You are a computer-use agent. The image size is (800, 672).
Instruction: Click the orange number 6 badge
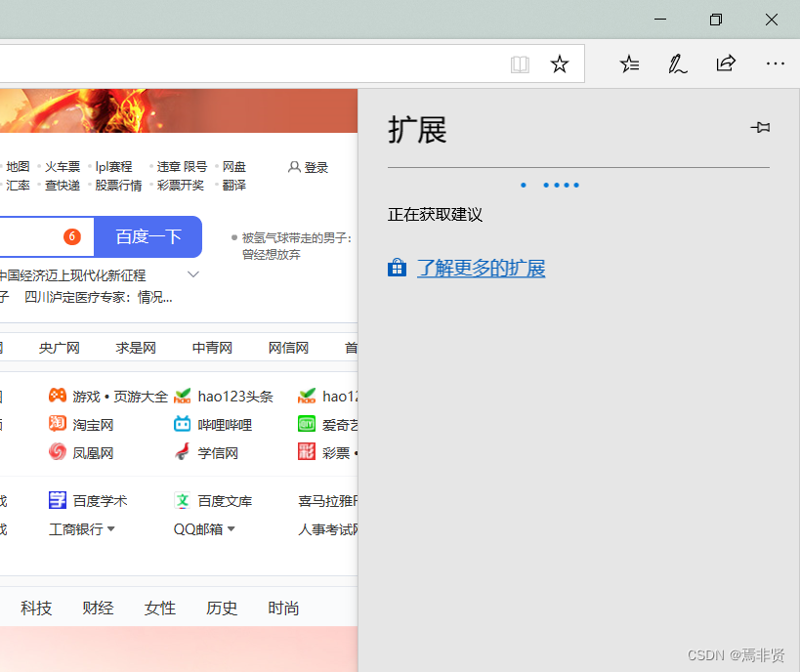pyautogui.click(x=72, y=236)
